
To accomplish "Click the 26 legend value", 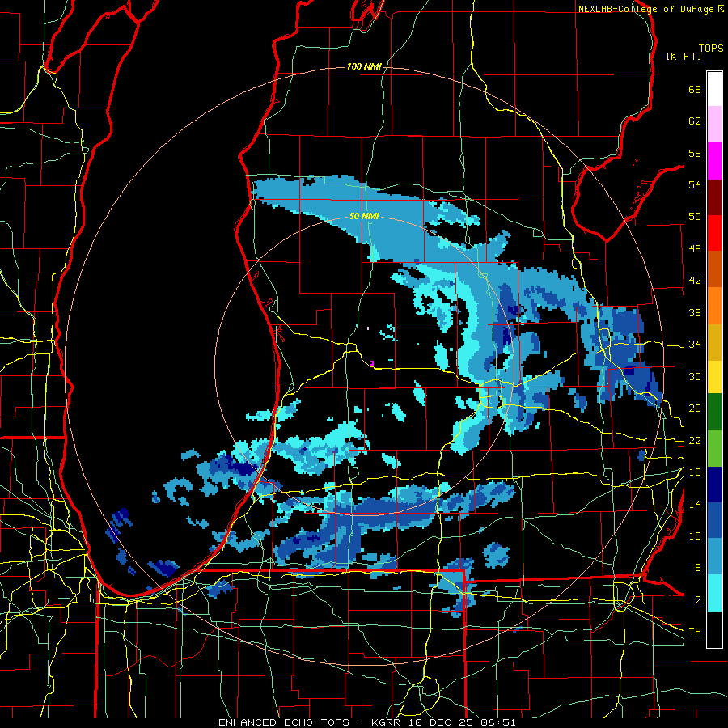I will point(695,408).
